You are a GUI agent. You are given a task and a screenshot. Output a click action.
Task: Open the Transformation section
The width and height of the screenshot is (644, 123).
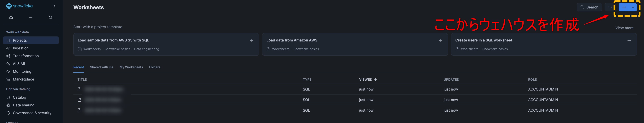[31, 56]
